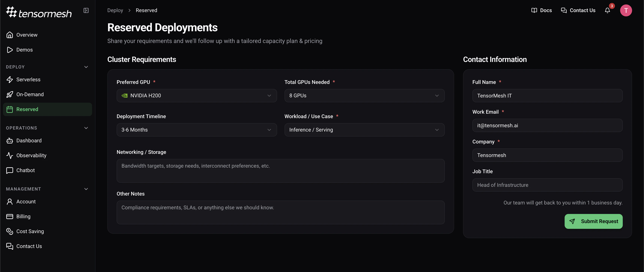Open Dashboard in the sidebar
Screen dimensions: 644x272
point(48,141)
